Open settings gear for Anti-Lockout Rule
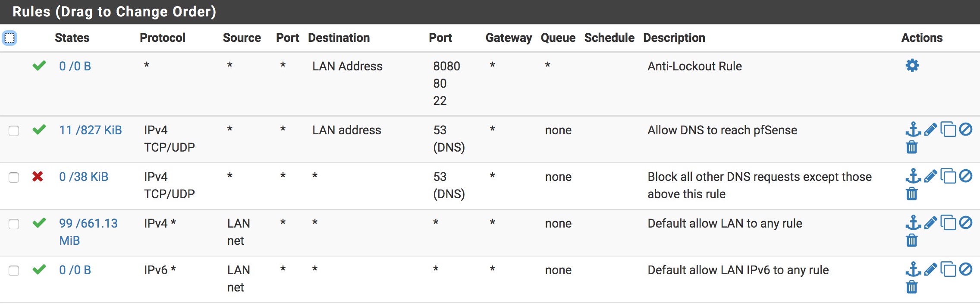980x304 pixels. (x=912, y=66)
